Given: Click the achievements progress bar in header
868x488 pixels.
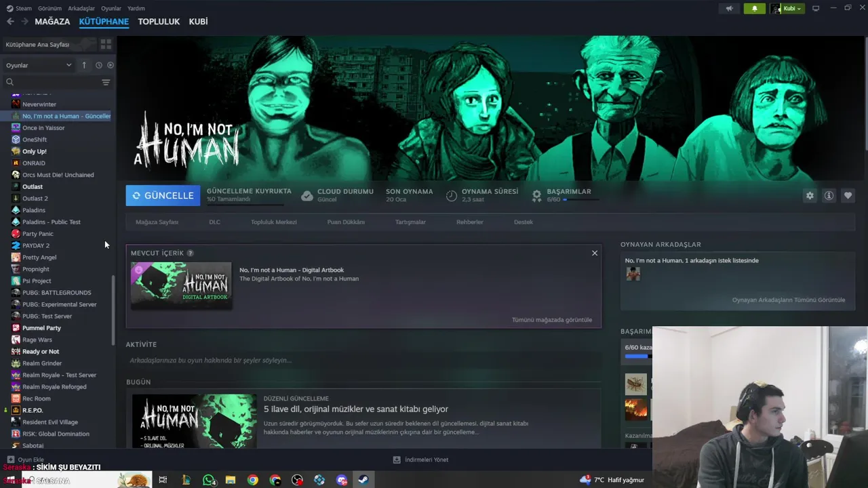Looking at the screenshot, I should pos(581,200).
